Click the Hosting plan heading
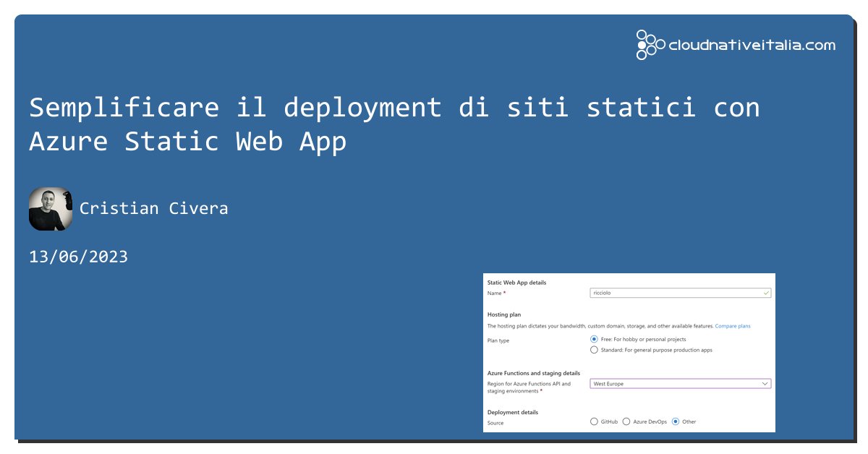Viewport: 868px width, 454px height. [x=504, y=314]
